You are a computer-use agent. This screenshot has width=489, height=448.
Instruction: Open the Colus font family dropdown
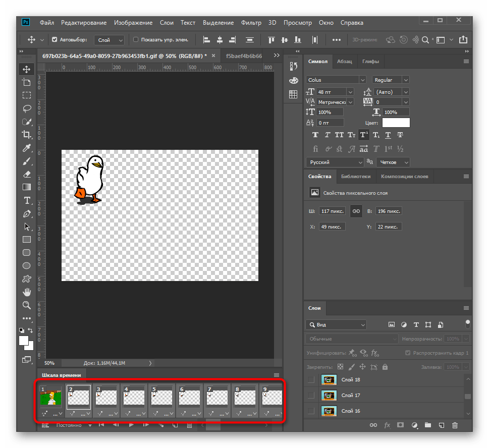[x=336, y=80]
